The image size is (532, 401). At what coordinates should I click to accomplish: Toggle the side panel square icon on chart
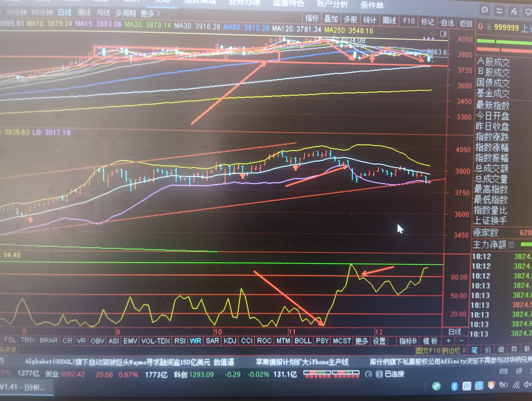[443, 34]
